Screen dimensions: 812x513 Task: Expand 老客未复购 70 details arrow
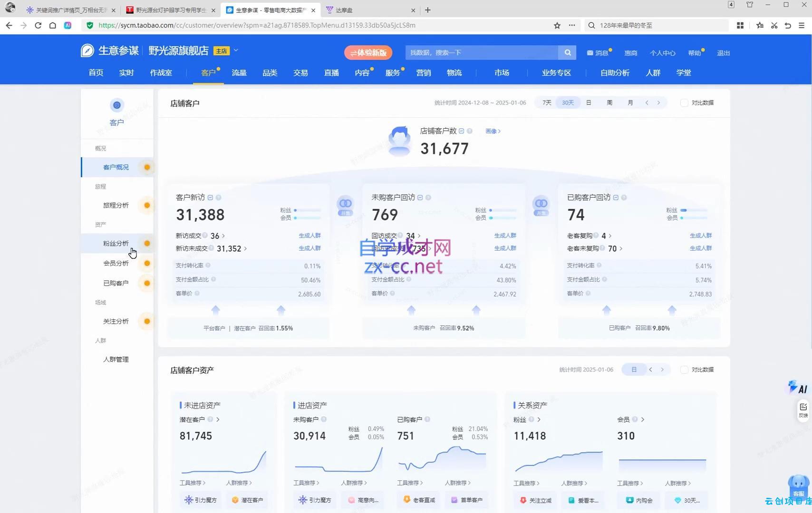pyautogui.click(x=621, y=249)
